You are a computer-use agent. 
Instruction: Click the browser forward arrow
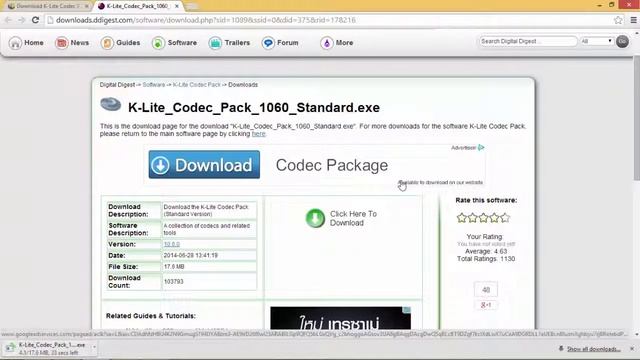(22, 20)
